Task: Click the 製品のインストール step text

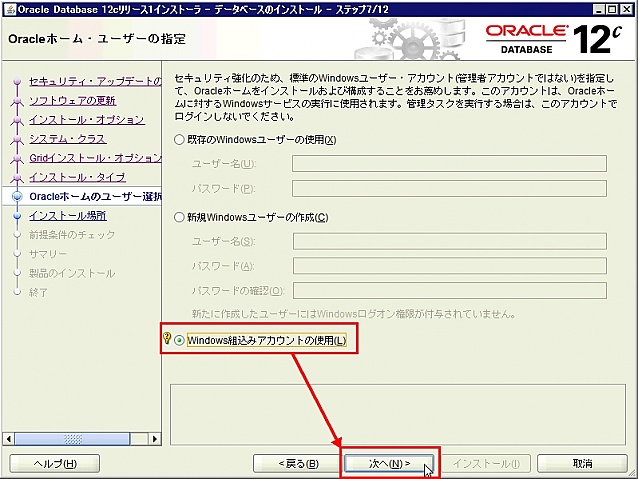Action: pos(72,273)
